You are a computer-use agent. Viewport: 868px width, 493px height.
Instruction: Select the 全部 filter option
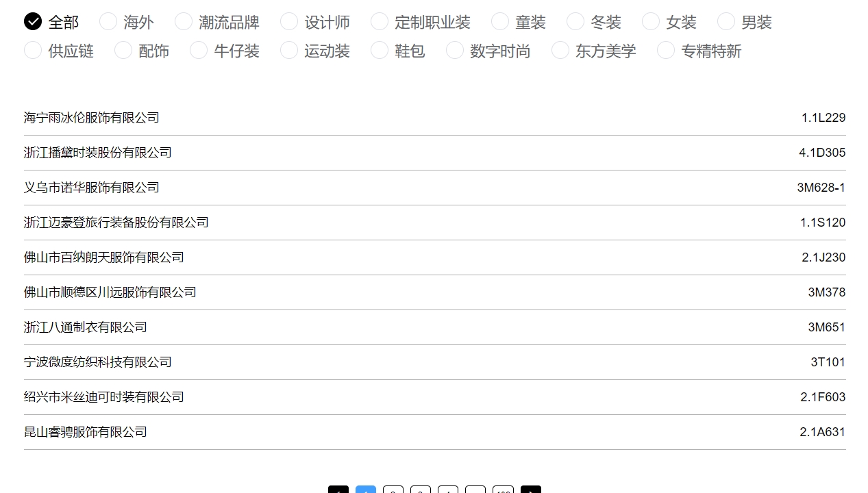[x=51, y=22]
